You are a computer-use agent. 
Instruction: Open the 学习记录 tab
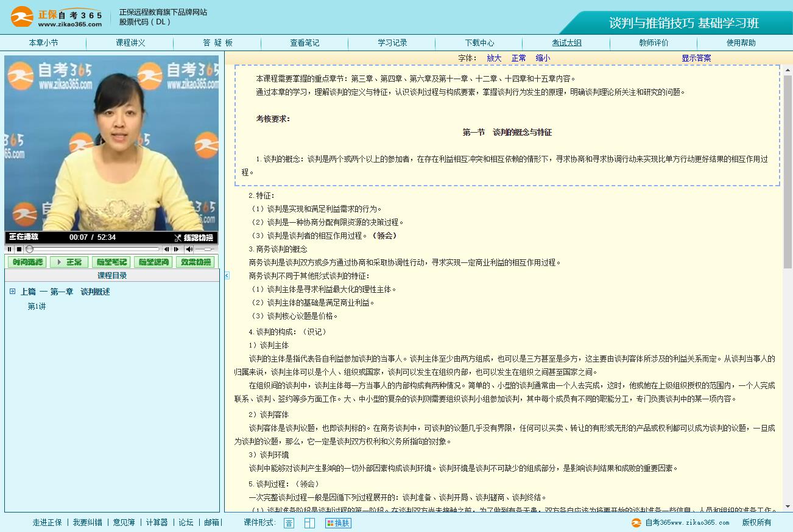click(x=392, y=43)
